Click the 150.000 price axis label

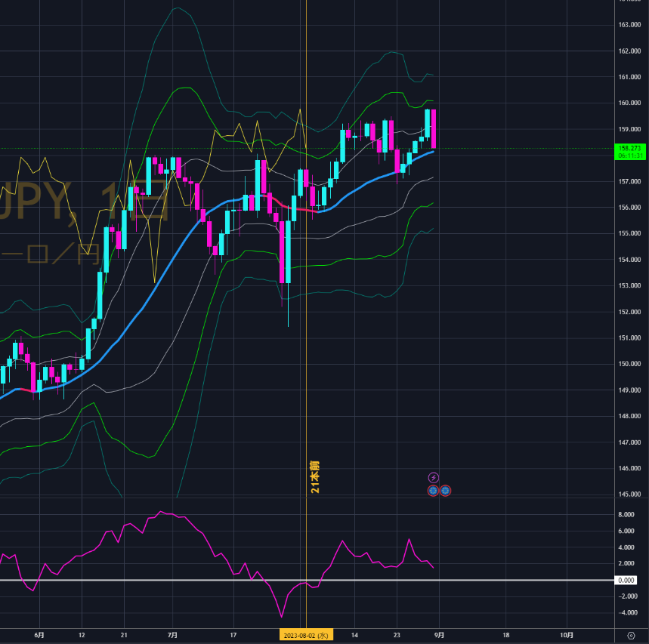point(629,364)
